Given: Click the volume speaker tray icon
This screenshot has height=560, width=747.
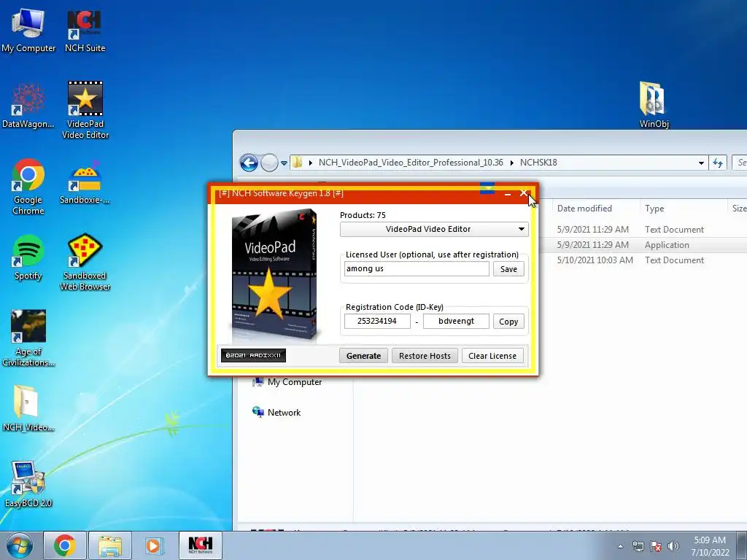Looking at the screenshot, I should pyautogui.click(x=673, y=546).
